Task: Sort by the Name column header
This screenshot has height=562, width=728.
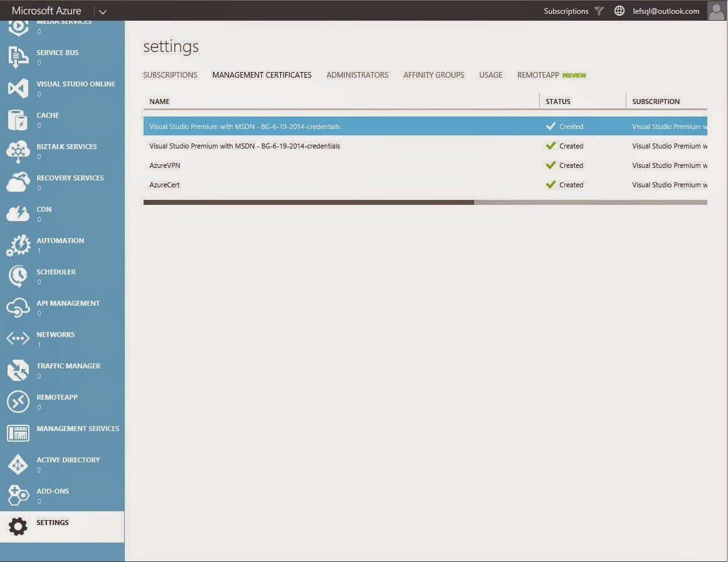Action: click(x=159, y=101)
